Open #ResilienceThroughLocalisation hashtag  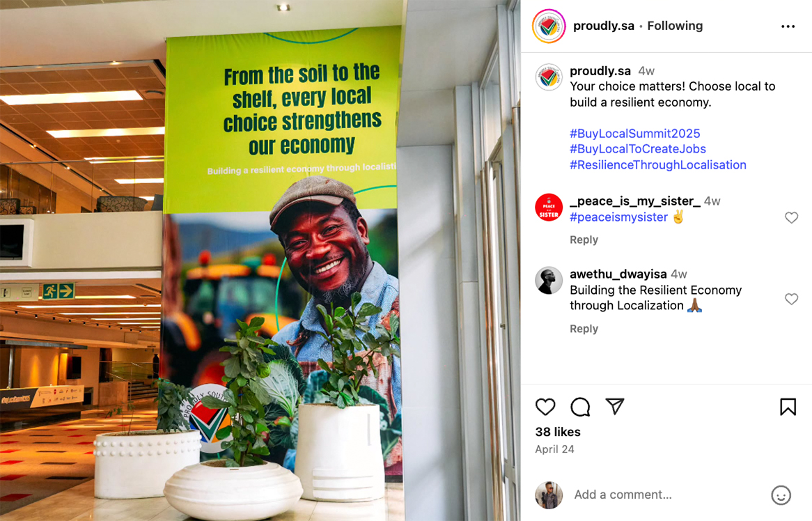coord(658,165)
